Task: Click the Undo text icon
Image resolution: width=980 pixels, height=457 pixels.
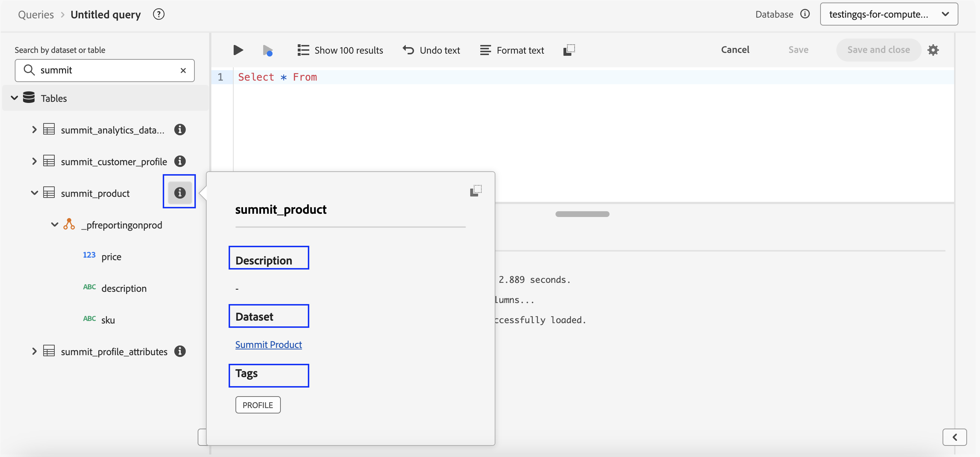Action: [408, 50]
